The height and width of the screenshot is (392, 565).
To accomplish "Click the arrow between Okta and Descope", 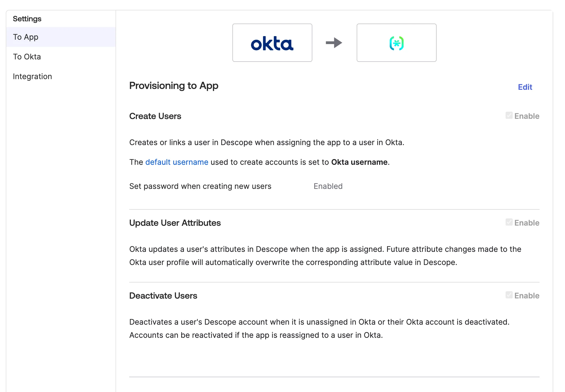I will [334, 43].
